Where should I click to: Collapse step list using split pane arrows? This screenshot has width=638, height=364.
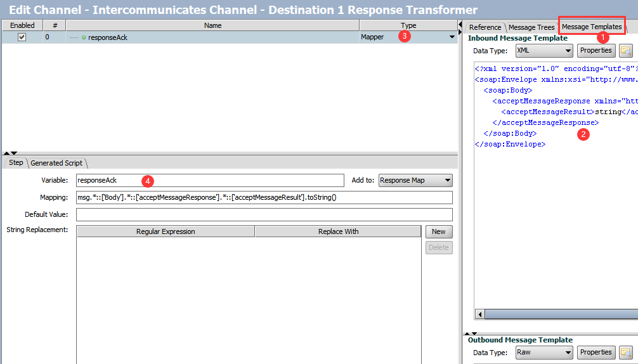[10, 153]
